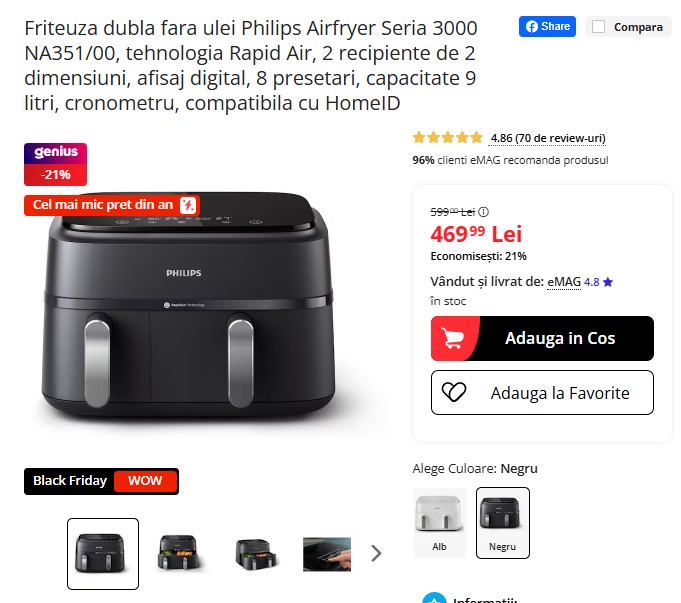Select the Negru color option
681x603 pixels.
[502, 523]
